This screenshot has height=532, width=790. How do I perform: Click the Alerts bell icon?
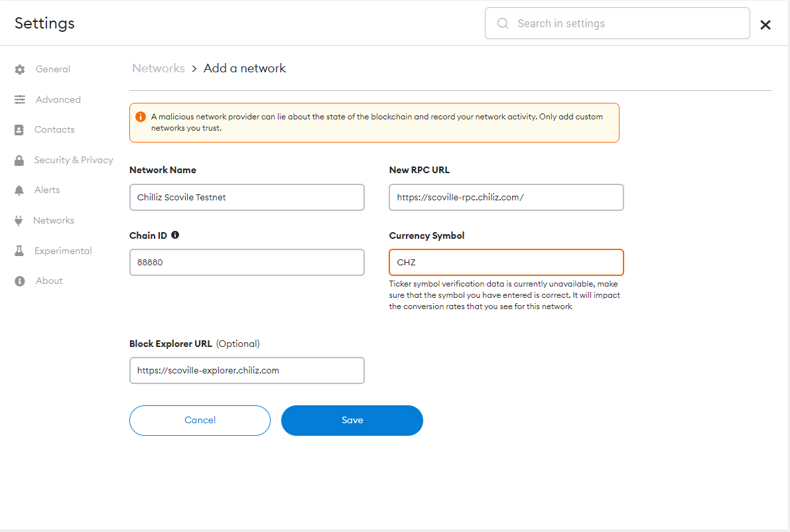coord(19,190)
